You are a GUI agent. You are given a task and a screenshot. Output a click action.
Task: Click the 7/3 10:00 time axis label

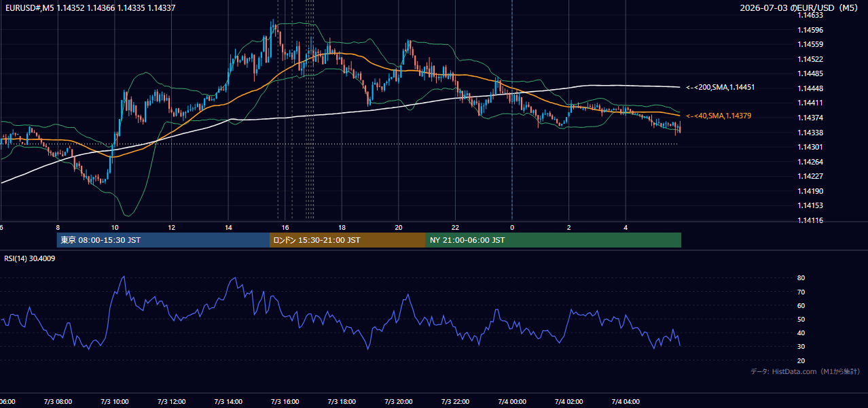[x=115, y=402]
